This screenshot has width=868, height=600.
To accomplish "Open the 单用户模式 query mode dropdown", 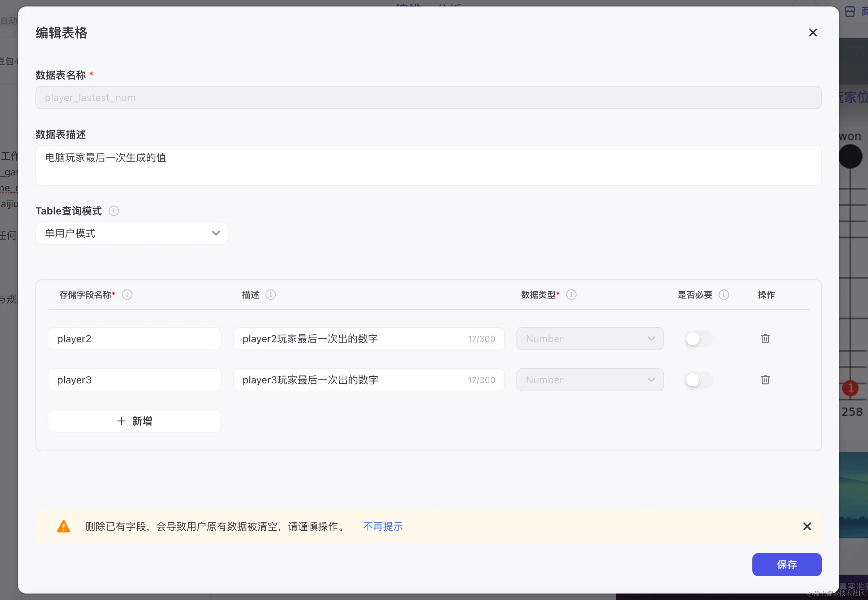I will tap(132, 234).
